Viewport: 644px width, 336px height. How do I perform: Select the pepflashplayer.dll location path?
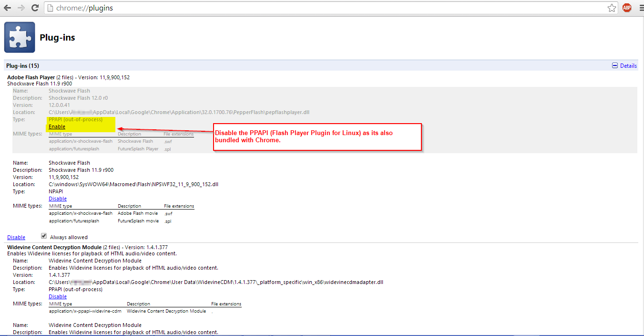click(179, 112)
